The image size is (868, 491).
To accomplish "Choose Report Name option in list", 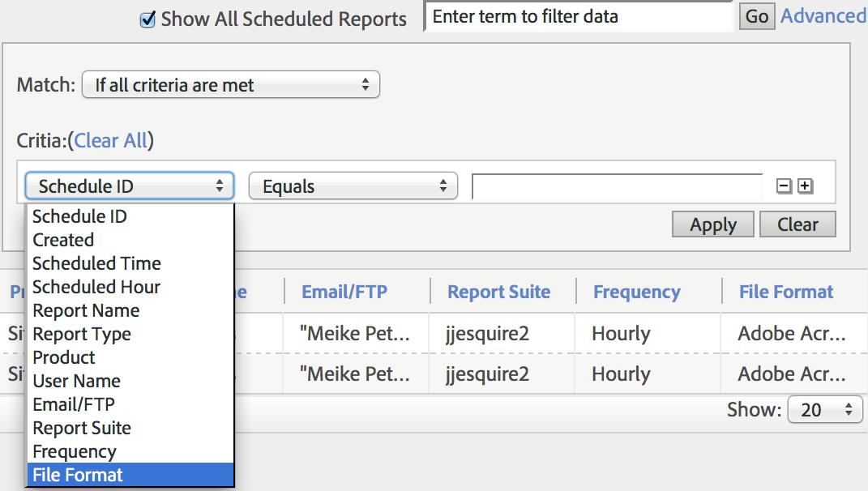I will pos(86,310).
